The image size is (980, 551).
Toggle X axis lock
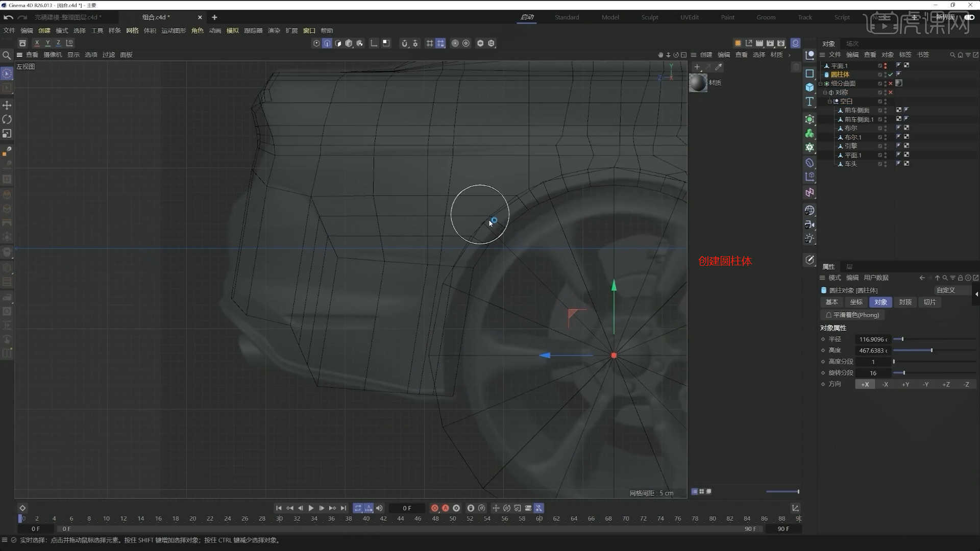pos(37,43)
